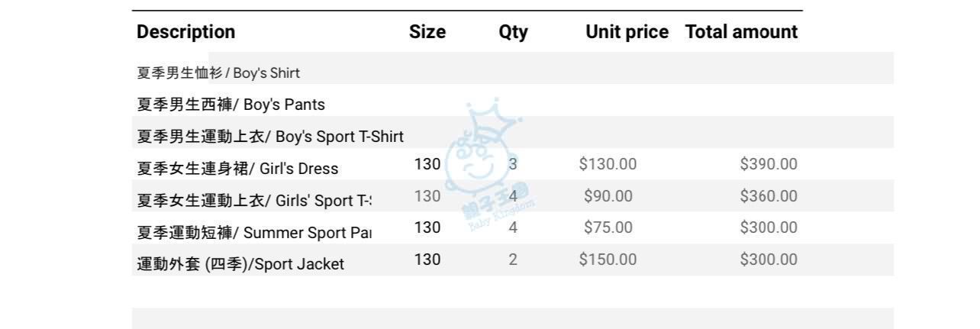Screen dimensions: 980x329
Task: Select the Sport Jacket description
Action: click(x=240, y=264)
